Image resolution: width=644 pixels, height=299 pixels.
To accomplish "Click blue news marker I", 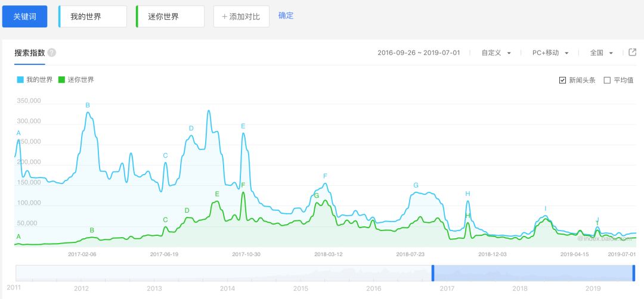I will click(x=546, y=209).
